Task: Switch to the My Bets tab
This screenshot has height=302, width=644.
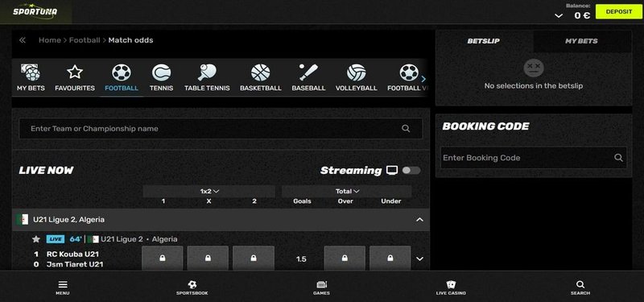Action: pos(581,41)
